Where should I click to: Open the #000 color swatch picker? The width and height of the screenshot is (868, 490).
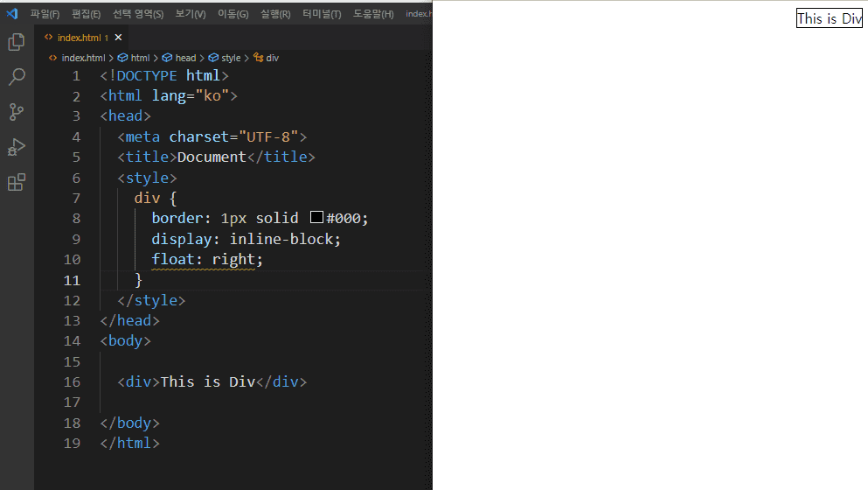point(316,217)
